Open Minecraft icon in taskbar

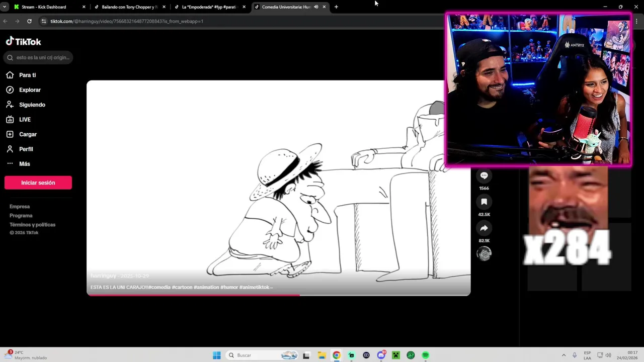396,355
